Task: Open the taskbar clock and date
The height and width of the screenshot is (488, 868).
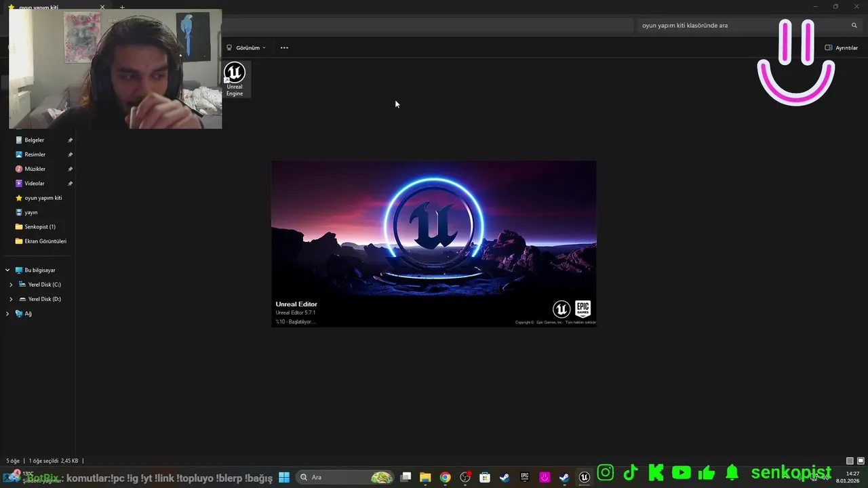Action: pos(849,477)
